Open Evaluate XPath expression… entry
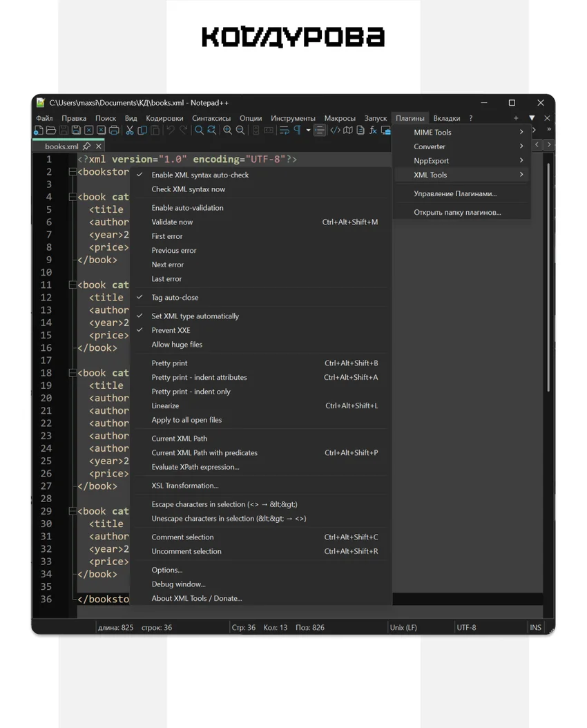587x728 pixels. pyautogui.click(x=262, y=467)
